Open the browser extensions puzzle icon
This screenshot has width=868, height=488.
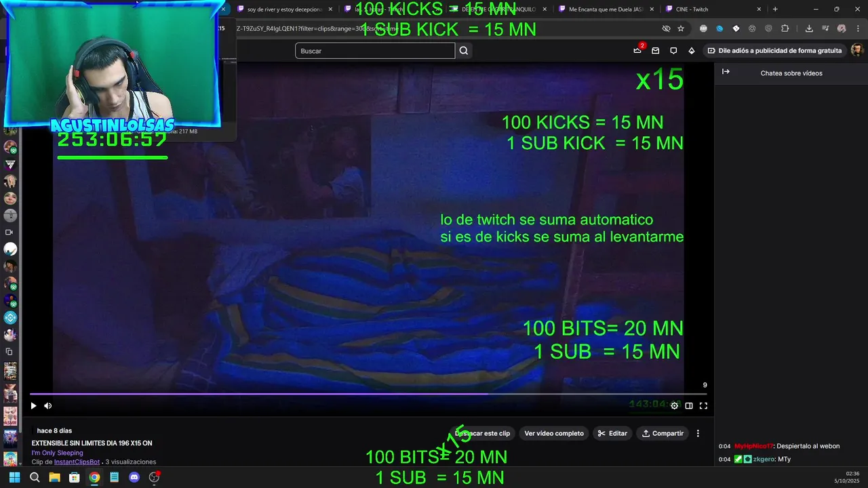[x=785, y=28]
